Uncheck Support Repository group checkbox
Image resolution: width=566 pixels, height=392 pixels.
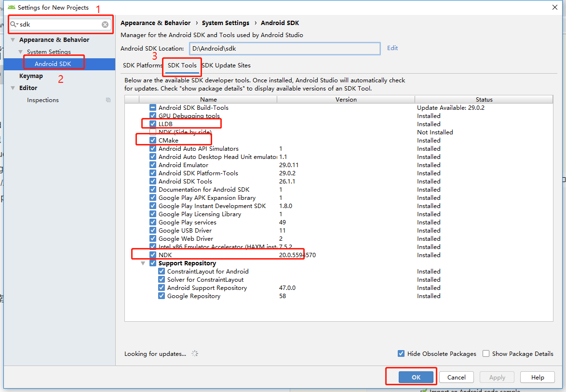(153, 263)
